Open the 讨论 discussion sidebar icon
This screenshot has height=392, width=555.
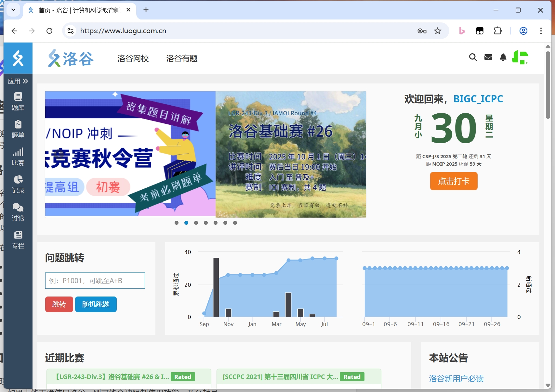point(18,212)
